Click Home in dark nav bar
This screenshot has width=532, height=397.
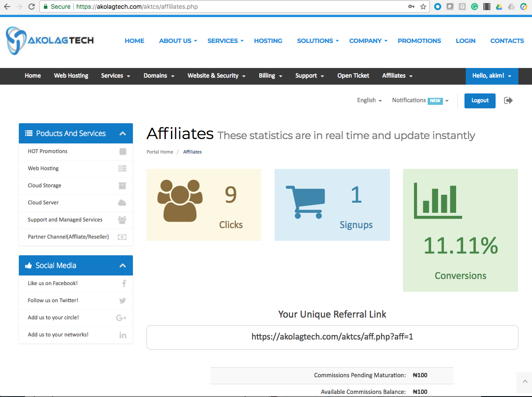33,75
